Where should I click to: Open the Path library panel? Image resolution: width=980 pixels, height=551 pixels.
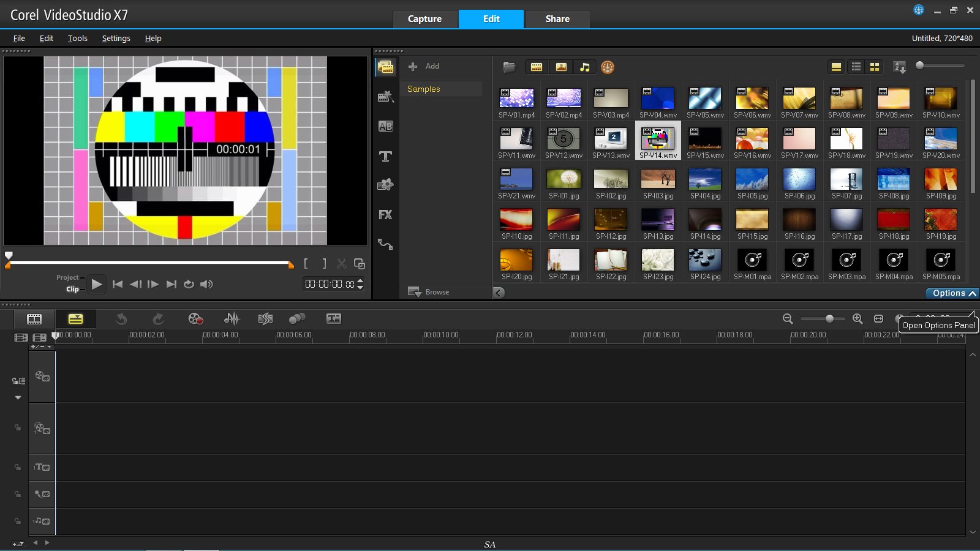tap(386, 244)
